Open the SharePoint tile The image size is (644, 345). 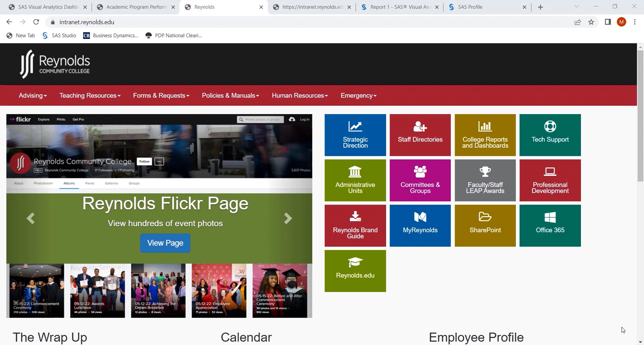[485, 226]
